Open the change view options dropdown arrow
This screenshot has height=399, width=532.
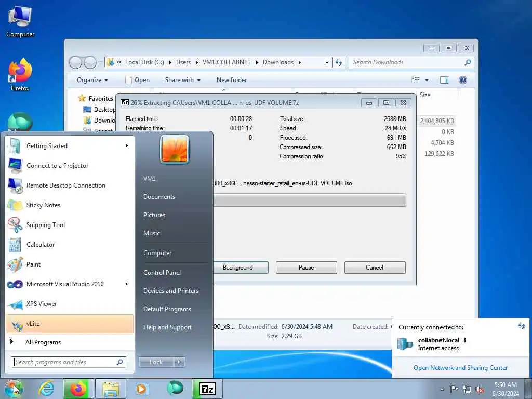(x=427, y=80)
